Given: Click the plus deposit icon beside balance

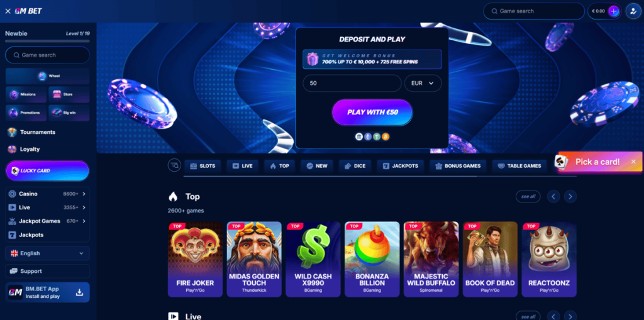Looking at the screenshot, I should pyautogui.click(x=614, y=11).
